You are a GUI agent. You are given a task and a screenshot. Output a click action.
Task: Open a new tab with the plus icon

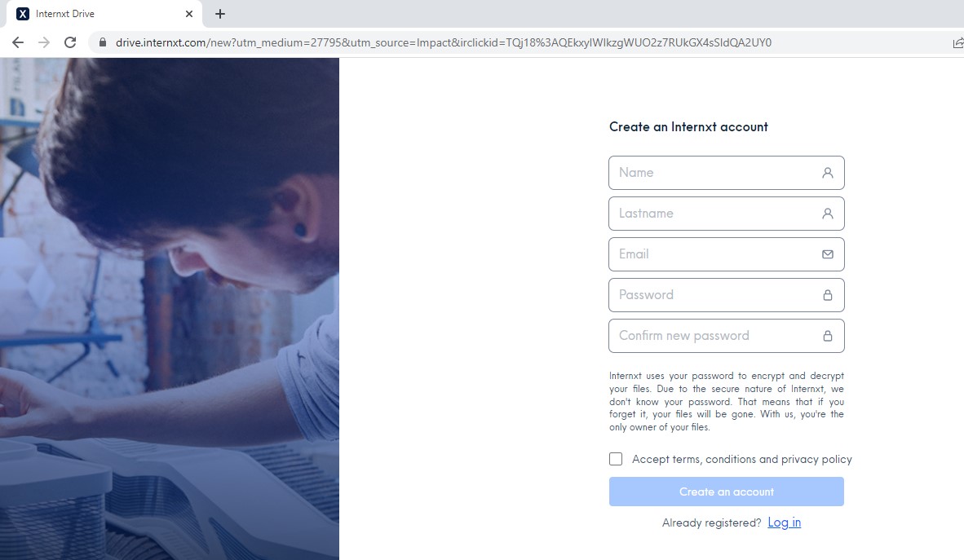220,14
